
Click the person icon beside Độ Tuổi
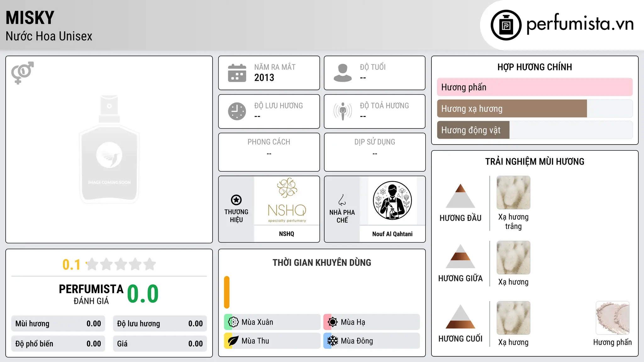pyautogui.click(x=342, y=73)
